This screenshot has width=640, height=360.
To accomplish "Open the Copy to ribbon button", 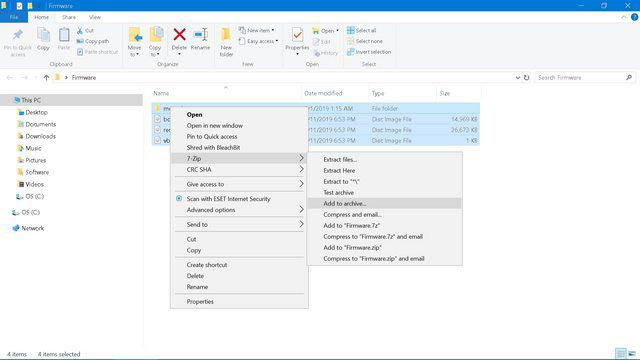I will tap(156, 42).
